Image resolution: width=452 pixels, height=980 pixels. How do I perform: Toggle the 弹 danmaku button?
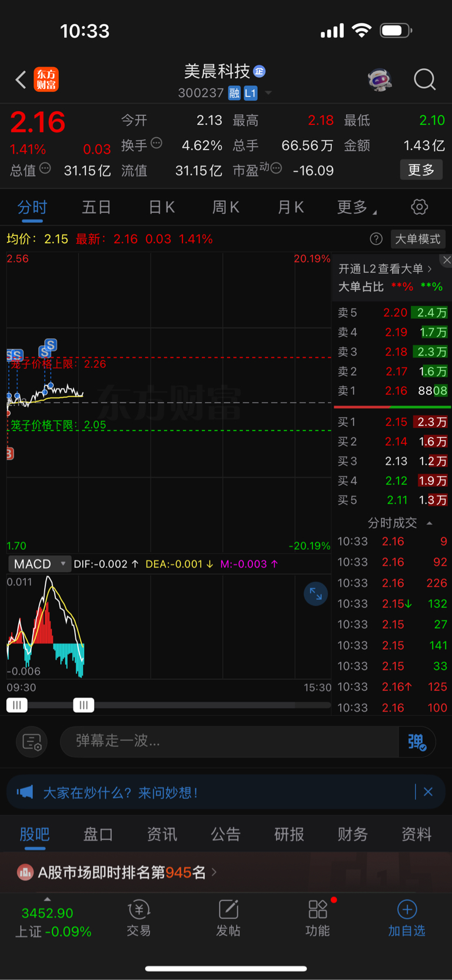(417, 742)
